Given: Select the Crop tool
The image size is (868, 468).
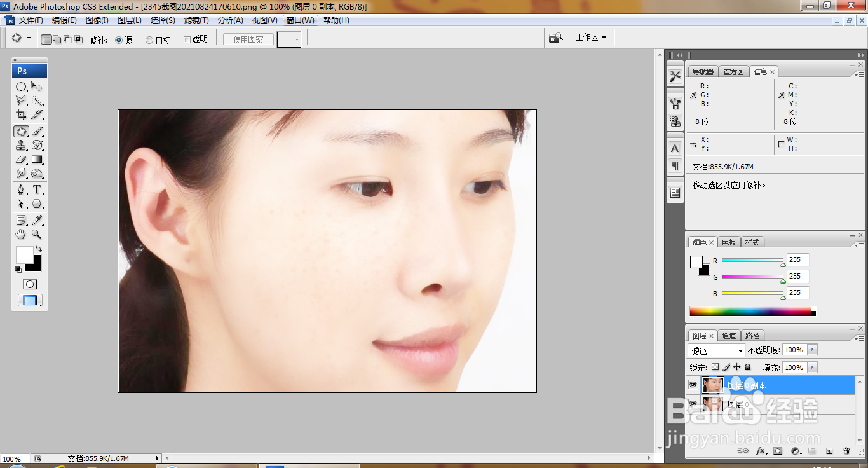Looking at the screenshot, I should point(21,114).
